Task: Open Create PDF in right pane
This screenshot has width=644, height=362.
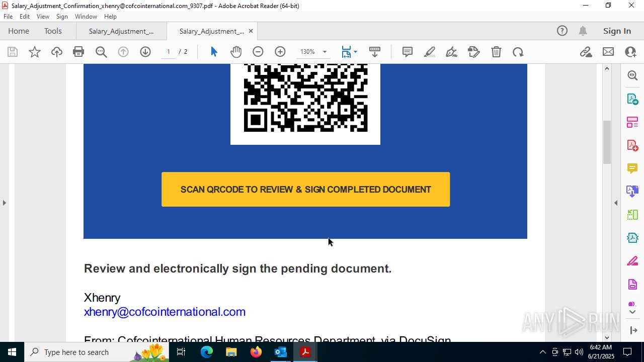Action: click(632, 145)
